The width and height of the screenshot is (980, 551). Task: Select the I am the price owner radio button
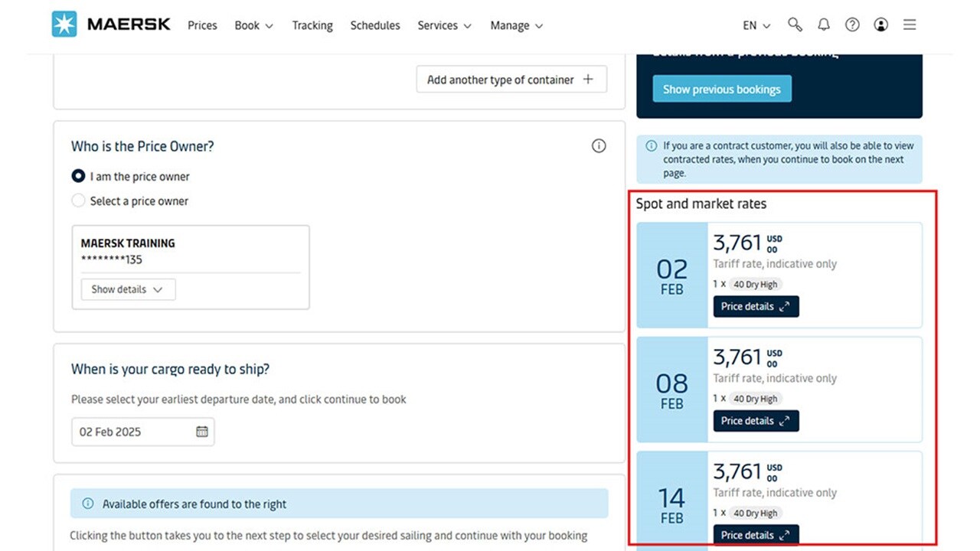(x=78, y=176)
